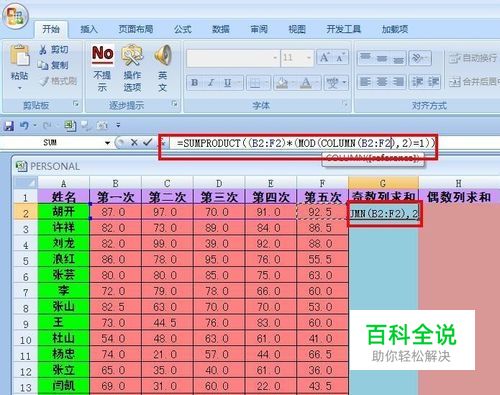Expand the 逐步提示 group launcher

pyautogui.click(x=174, y=104)
